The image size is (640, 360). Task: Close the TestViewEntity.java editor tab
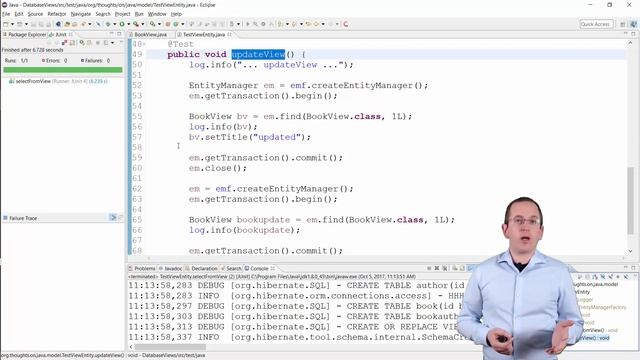[x=229, y=34]
